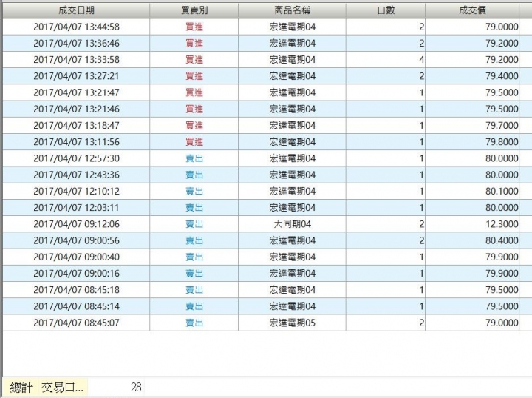
Task: Click 買進 in the 13:11:56 row
Action: pyautogui.click(x=194, y=142)
